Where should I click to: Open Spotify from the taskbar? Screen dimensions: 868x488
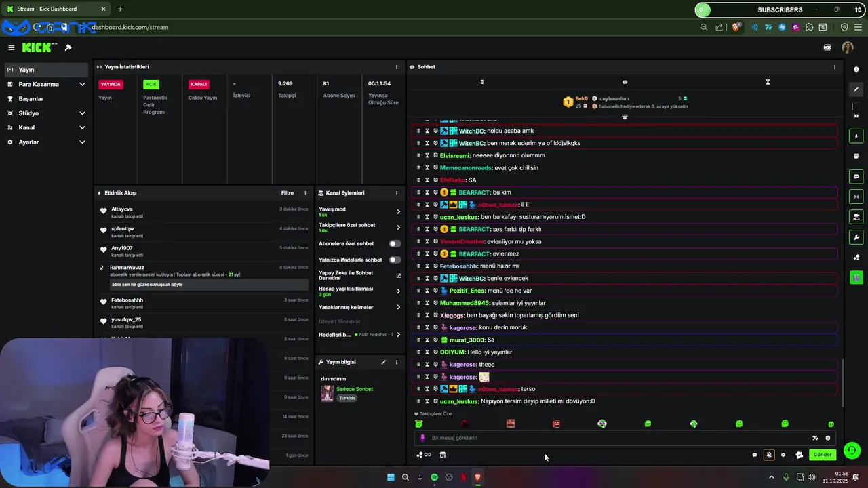coord(434,477)
